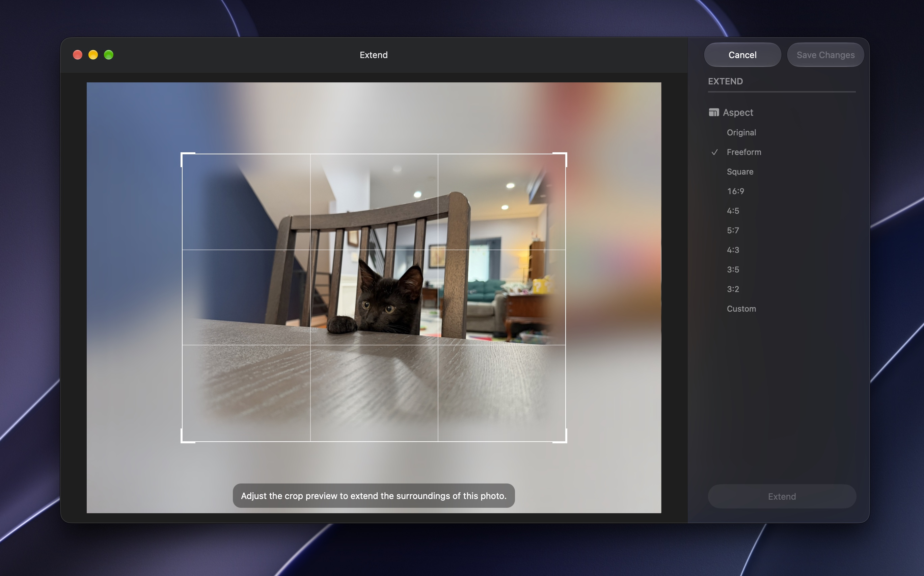Zoom the Extend window with green button

[x=109, y=55]
